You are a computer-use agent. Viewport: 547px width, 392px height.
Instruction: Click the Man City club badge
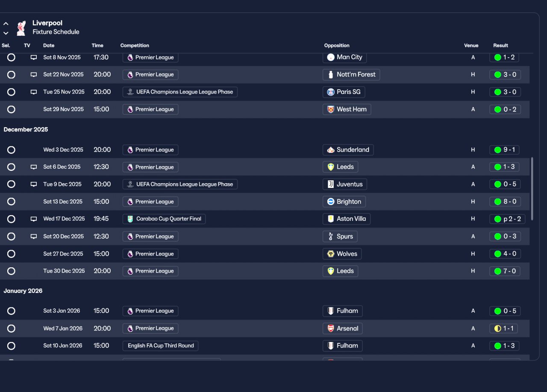(x=330, y=57)
